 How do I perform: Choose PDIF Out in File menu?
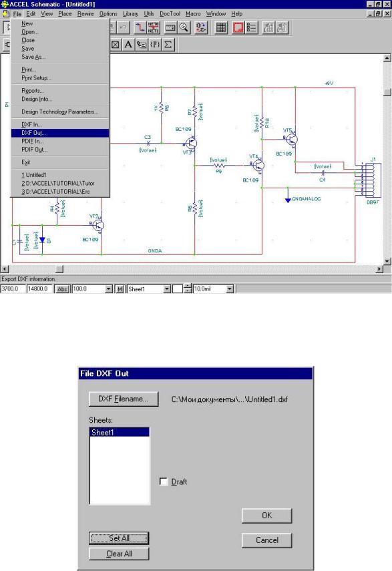coord(60,150)
